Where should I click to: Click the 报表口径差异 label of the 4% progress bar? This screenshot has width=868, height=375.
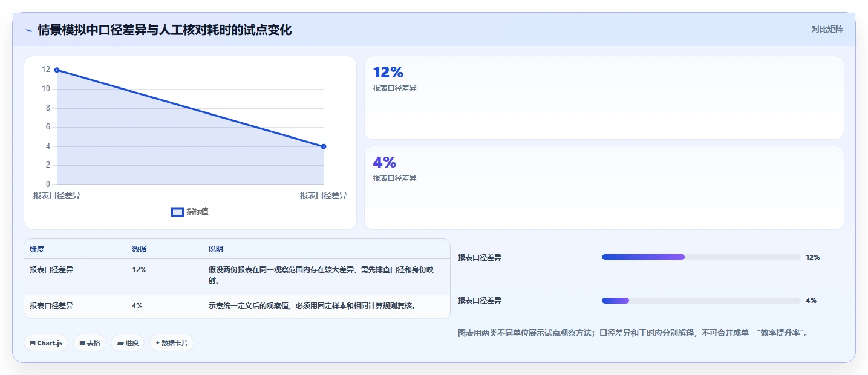[x=480, y=301]
